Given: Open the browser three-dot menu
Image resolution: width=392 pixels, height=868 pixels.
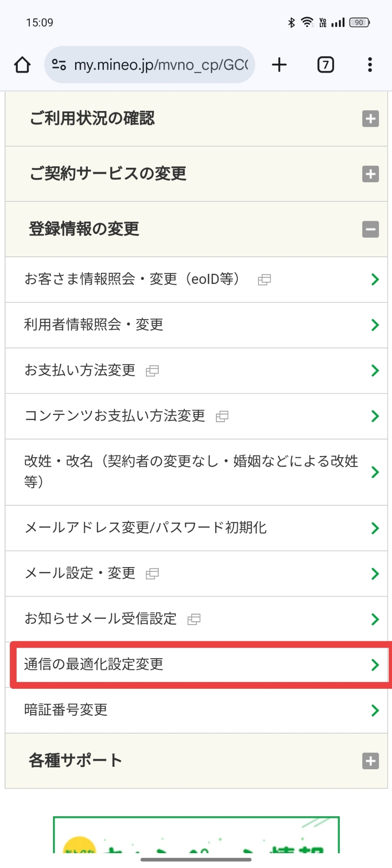Looking at the screenshot, I should click(x=370, y=65).
